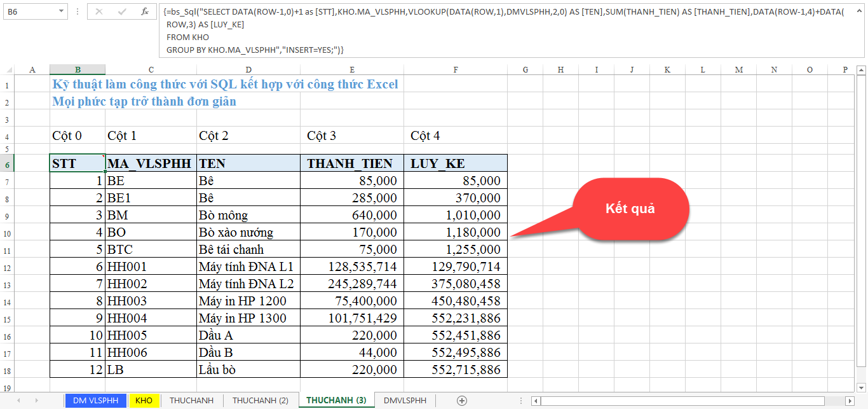Screen dimensions: 868x409
Task: Select column A header
Action: click(x=32, y=69)
